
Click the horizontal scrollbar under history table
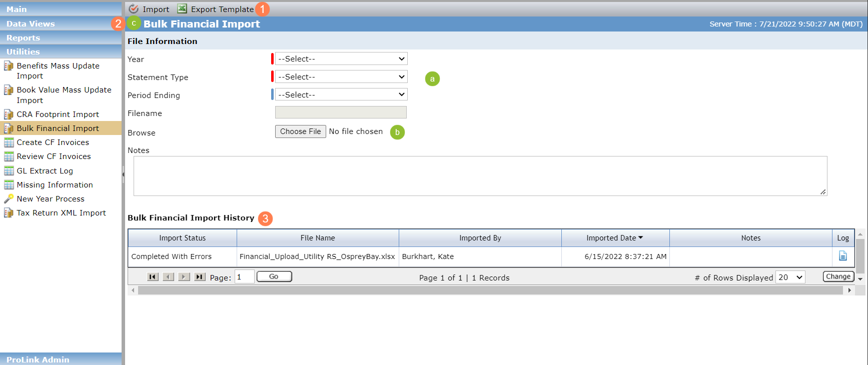[x=491, y=290]
